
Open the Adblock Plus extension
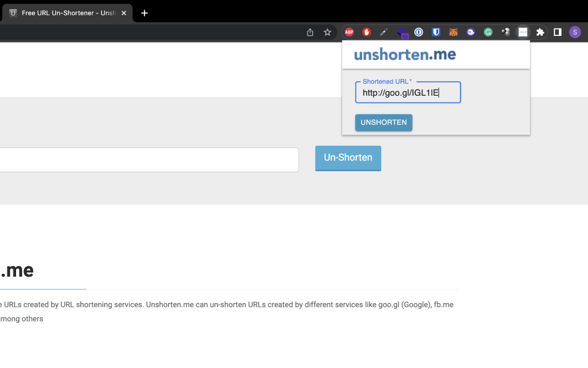[x=349, y=32]
